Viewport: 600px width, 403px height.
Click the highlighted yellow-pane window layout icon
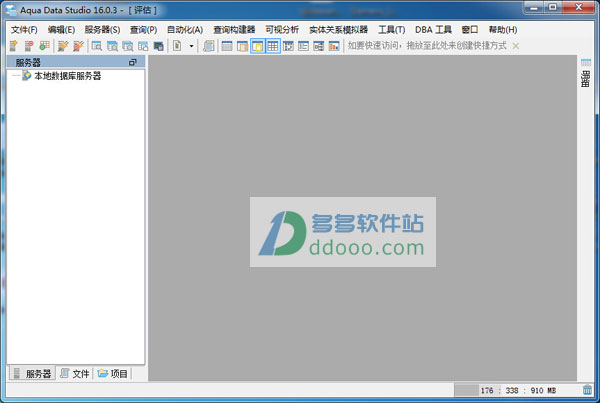pos(258,46)
